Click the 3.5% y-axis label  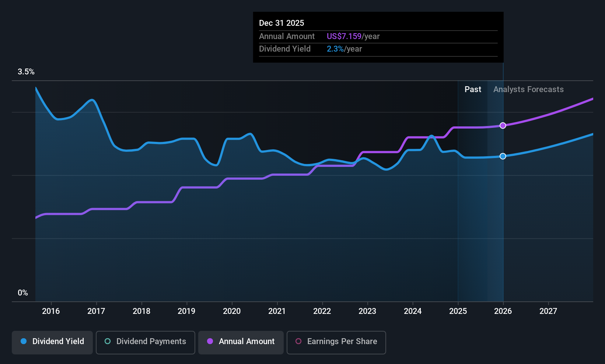(x=26, y=72)
